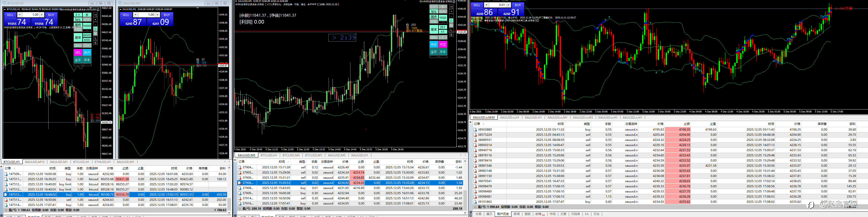868x217 pixels.
Task: Switch to the XAUUSD,M15 chart tab
Action: pos(35,162)
